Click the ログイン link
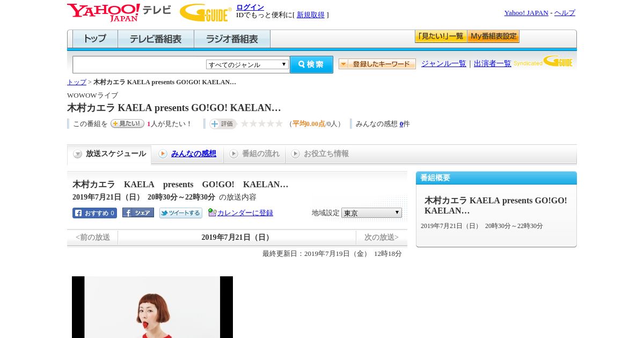This screenshot has height=338, width=644. pyautogui.click(x=250, y=7)
